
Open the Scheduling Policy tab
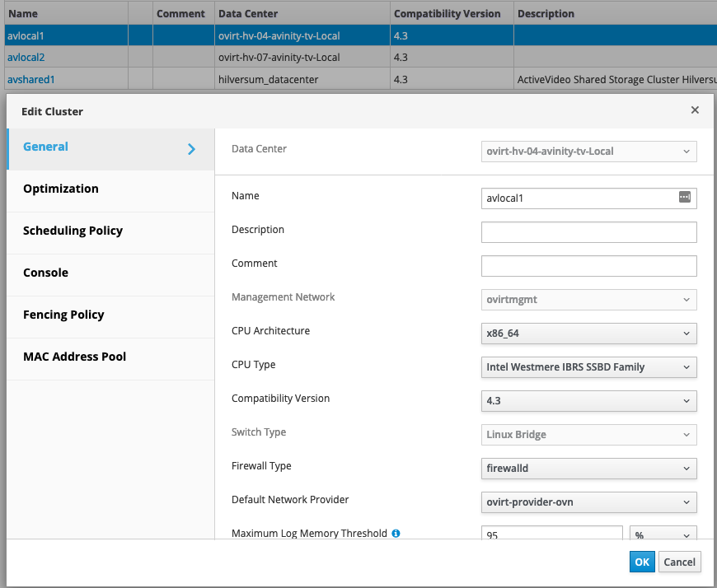[73, 231]
